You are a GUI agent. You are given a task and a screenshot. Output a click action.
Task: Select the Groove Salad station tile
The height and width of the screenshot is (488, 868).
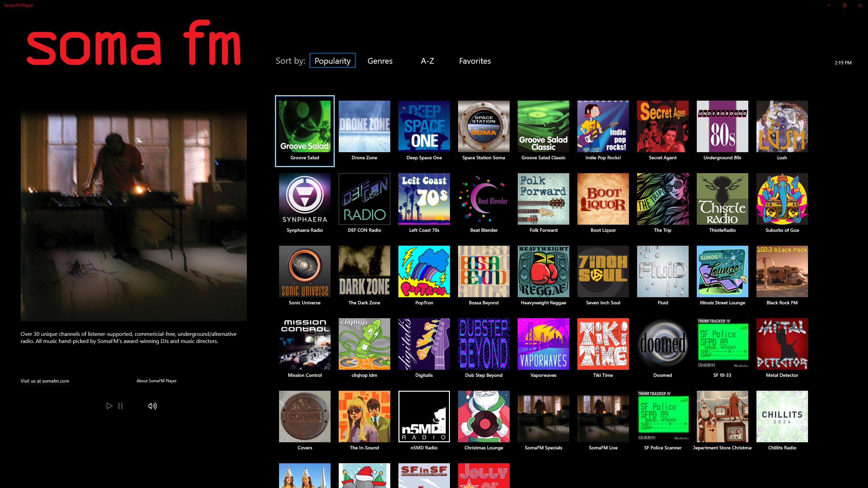[304, 126]
